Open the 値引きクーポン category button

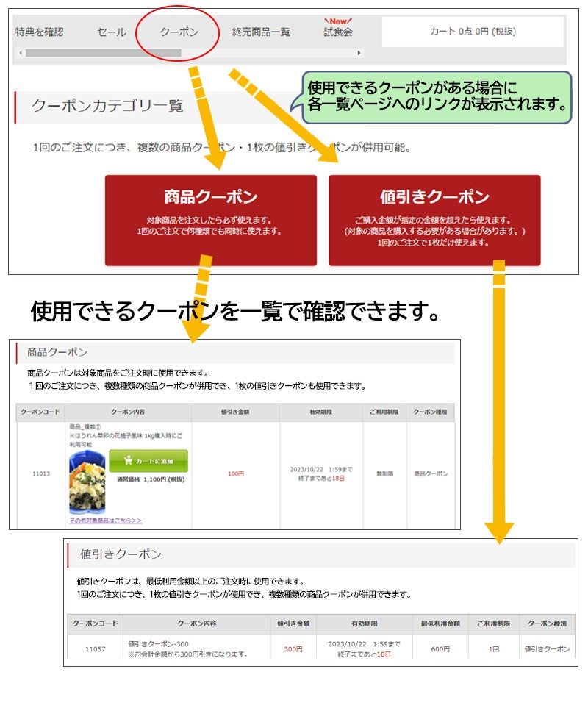click(x=434, y=220)
